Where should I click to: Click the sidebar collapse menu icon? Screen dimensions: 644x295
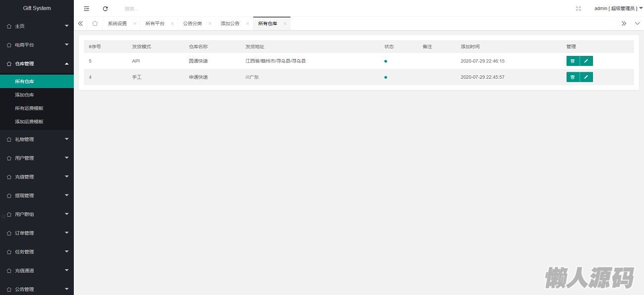[87, 8]
